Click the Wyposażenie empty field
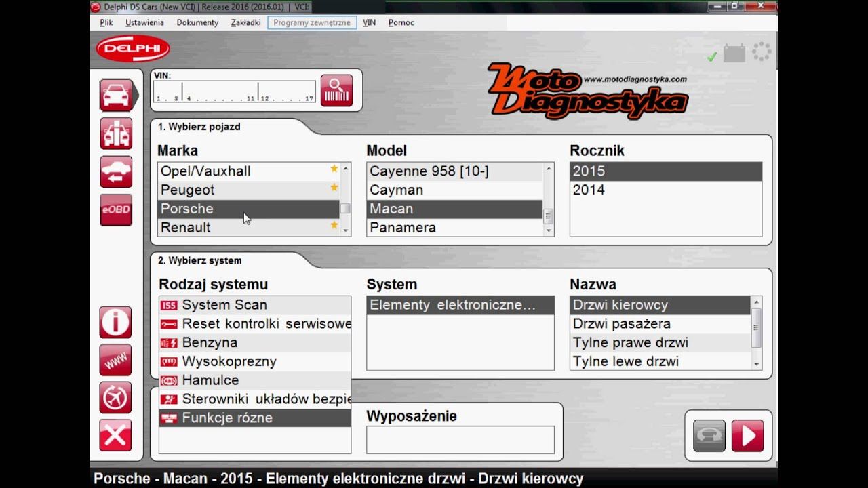 [460, 439]
